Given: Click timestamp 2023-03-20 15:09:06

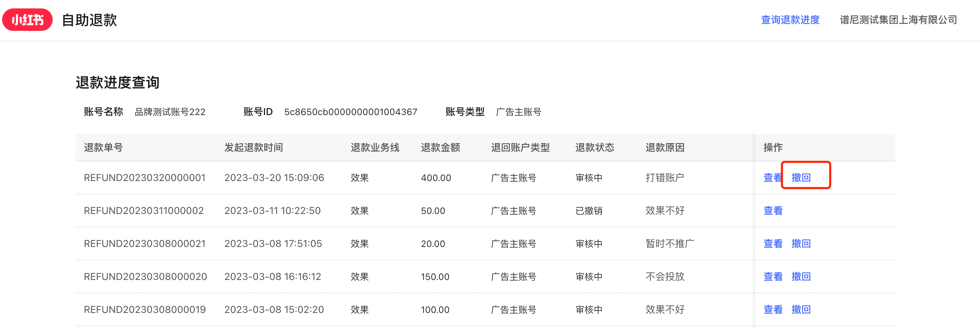Looking at the screenshot, I should [274, 178].
